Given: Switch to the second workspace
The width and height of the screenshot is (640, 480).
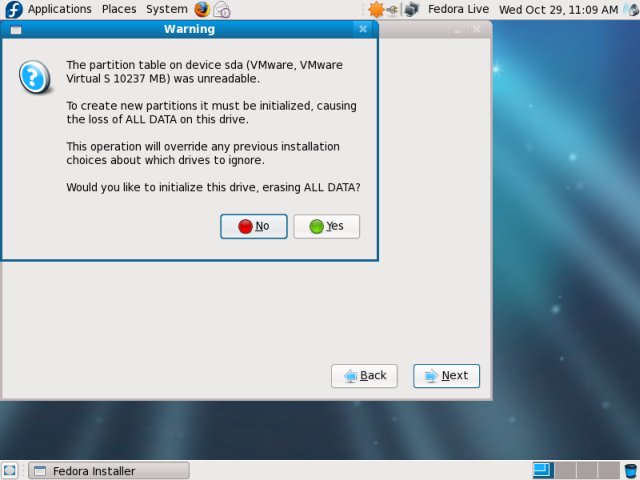Looking at the screenshot, I should pos(565,470).
